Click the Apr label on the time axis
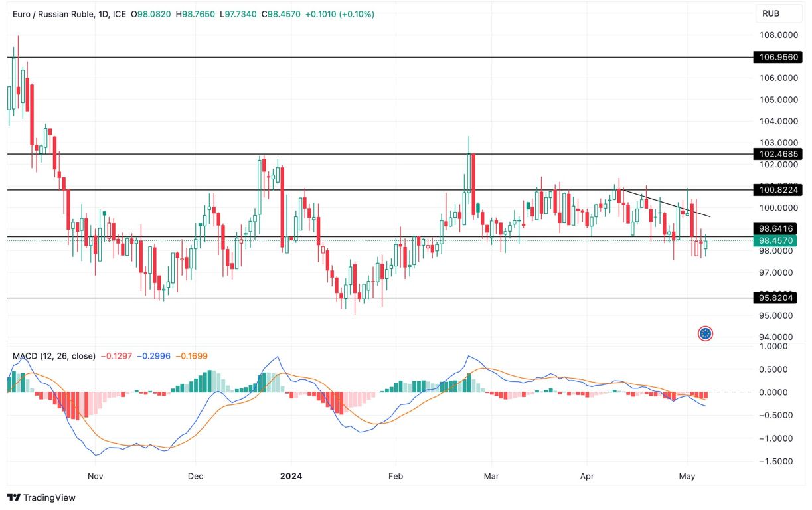812x510 pixels. (588, 476)
